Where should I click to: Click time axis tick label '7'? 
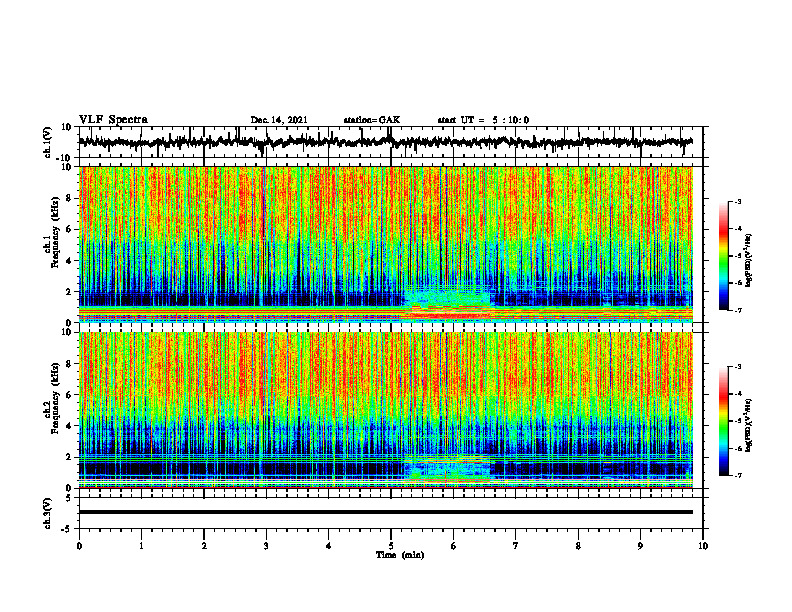pyautogui.click(x=516, y=546)
